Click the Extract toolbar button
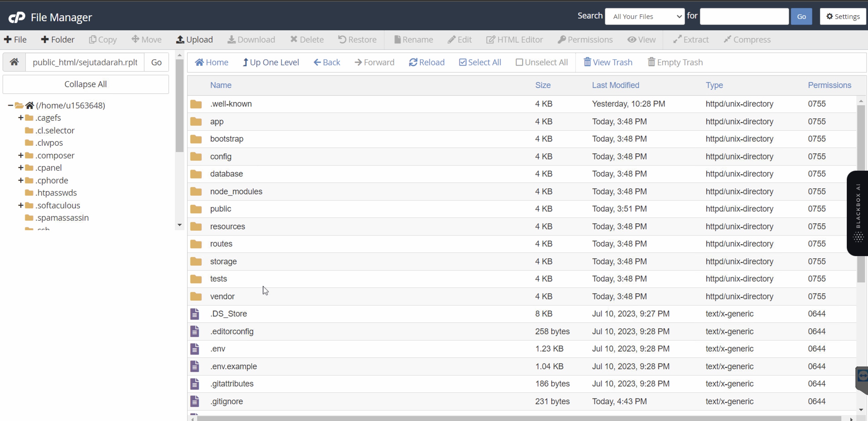Viewport: 868px width, 421px height. point(691,40)
